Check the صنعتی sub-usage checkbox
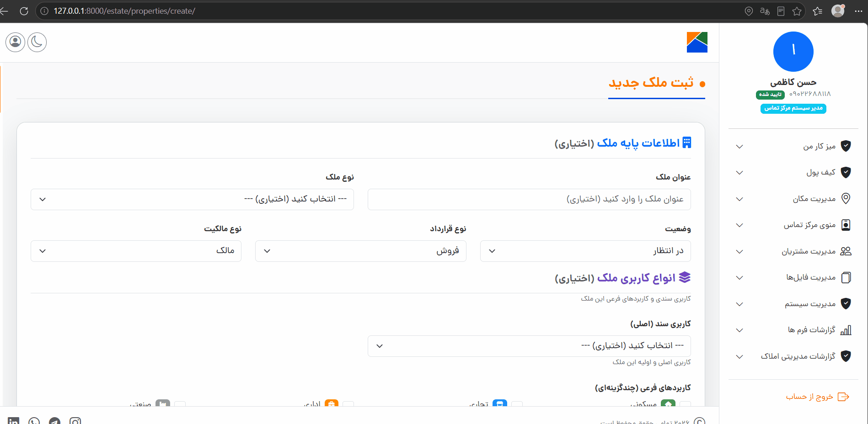 click(180, 404)
